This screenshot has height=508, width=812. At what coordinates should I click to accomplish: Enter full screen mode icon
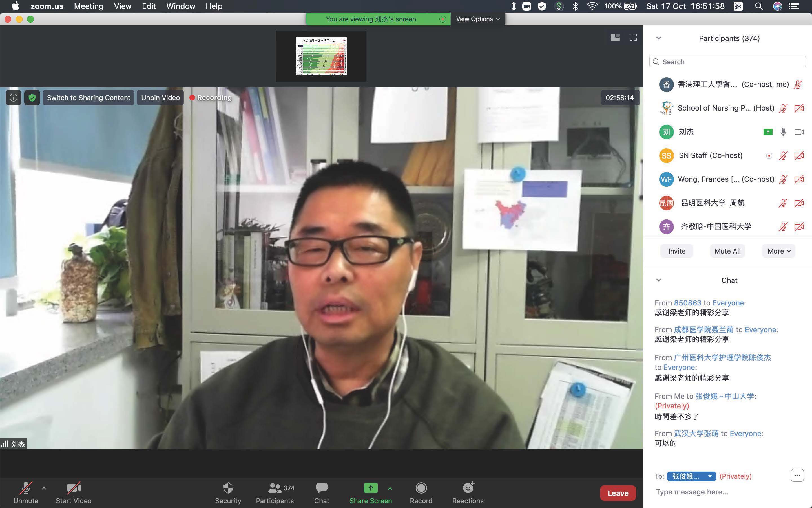[633, 37]
